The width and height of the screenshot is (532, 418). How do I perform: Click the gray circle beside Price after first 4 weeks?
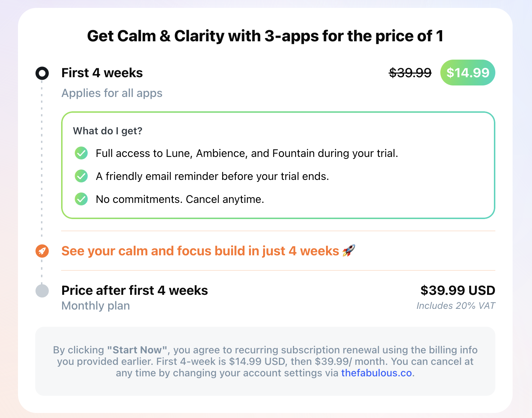point(42,291)
